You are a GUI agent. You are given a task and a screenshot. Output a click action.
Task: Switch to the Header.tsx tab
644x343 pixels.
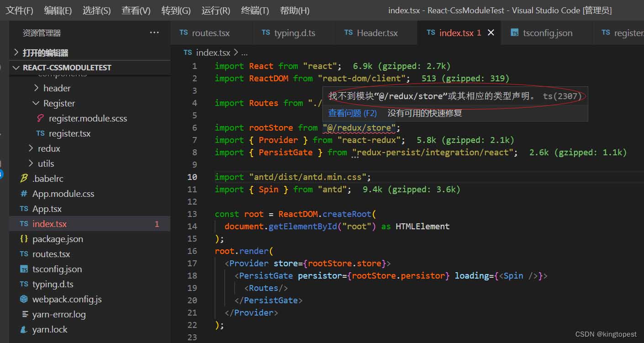371,32
